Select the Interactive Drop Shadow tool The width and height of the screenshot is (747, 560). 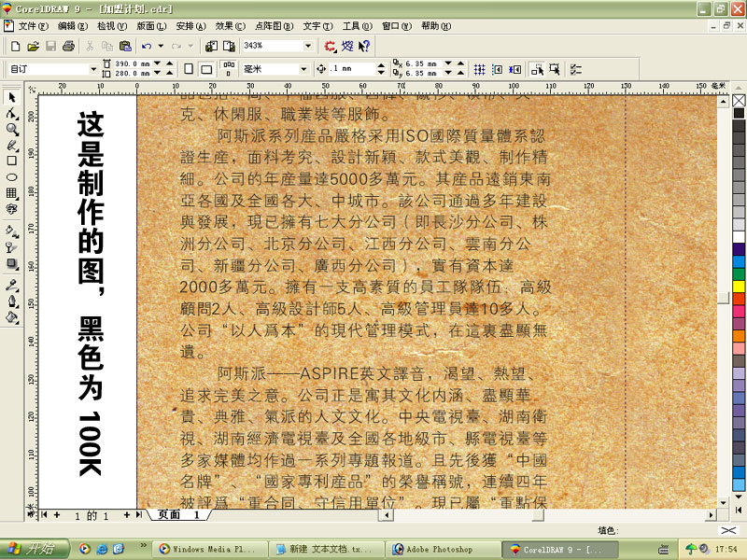tap(12, 264)
